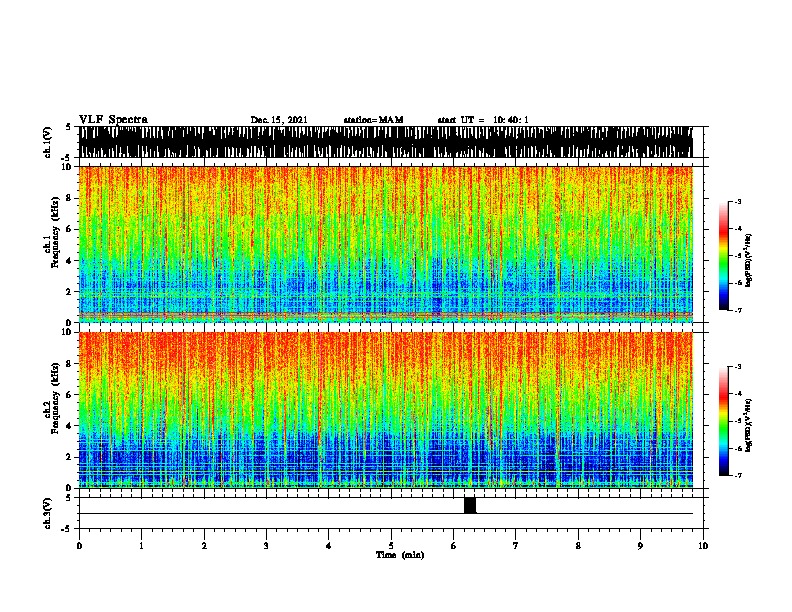
Task: Click the "ch.1(V)" waveform axis label
Action: click(x=48, y=142)
